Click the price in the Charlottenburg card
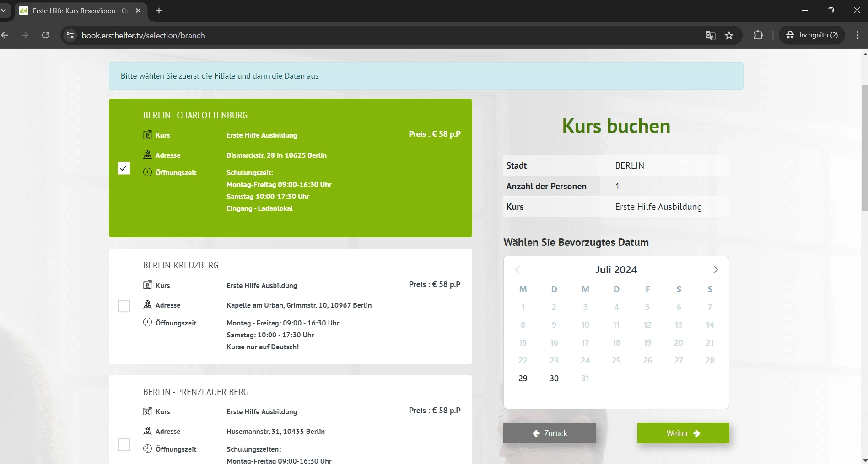868x464 pixels. coord(435,134)
